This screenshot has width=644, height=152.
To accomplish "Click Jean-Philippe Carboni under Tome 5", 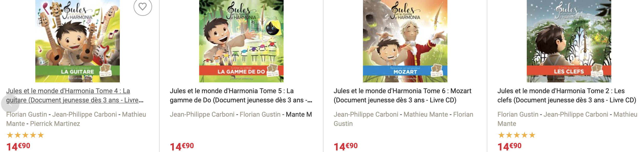I will click(x=202, y=114).
